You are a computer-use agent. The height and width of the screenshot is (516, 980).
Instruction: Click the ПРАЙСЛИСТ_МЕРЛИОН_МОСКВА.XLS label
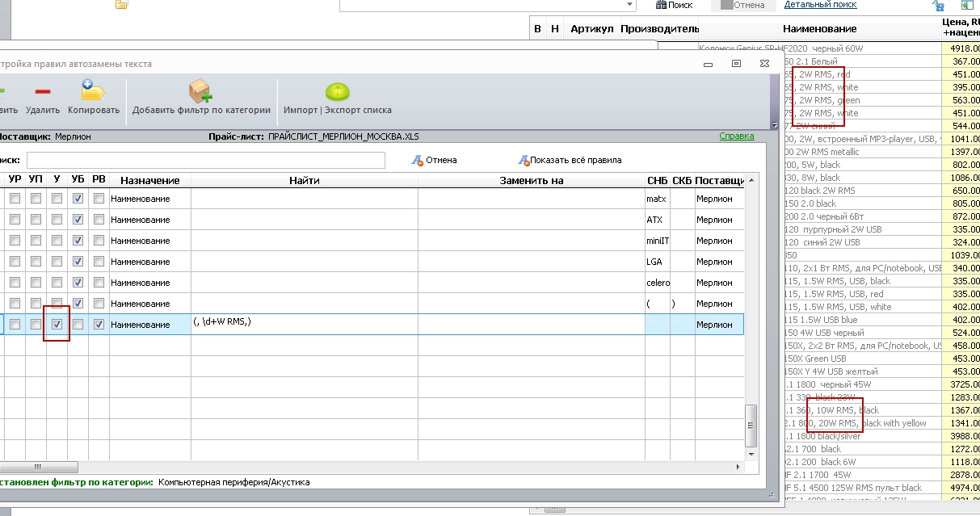coord(344,136)
